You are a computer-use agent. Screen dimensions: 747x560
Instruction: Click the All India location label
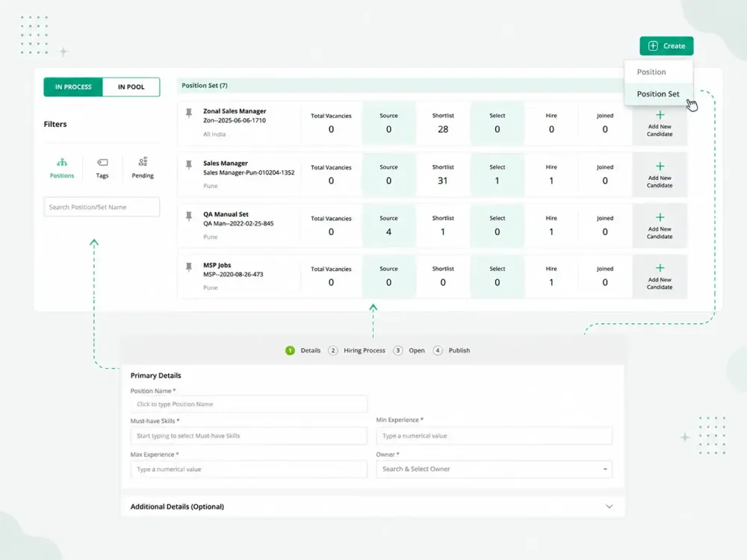coord(214,134)
